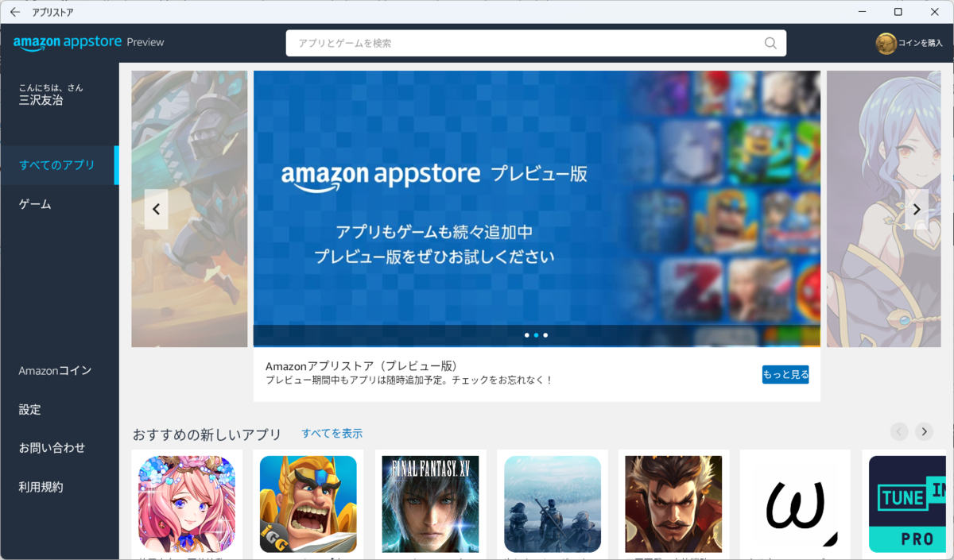
Task: Open the Amazonコイン page
Action: point(52,370)
